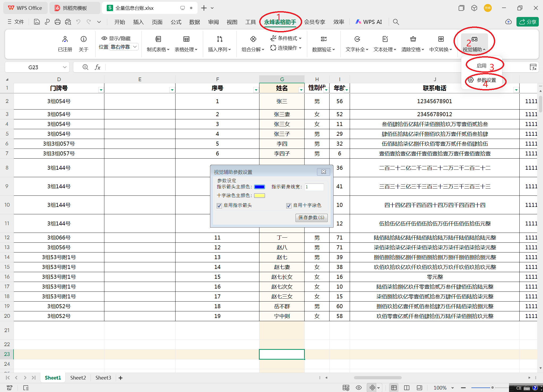Switch to the Sheet2 tab
The width and height of the screenshot is (543, 392).
pyautogui.click(x=78, y=378)
